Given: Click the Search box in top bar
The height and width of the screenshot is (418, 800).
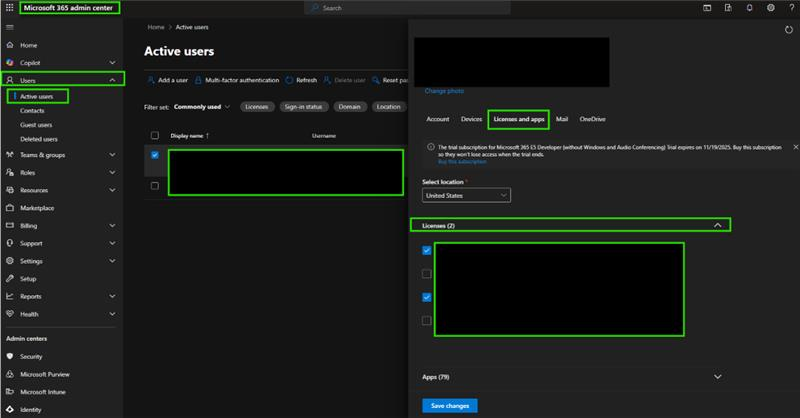Looking at the screenshot, I should pyautogui.click(x=407, y=8).
